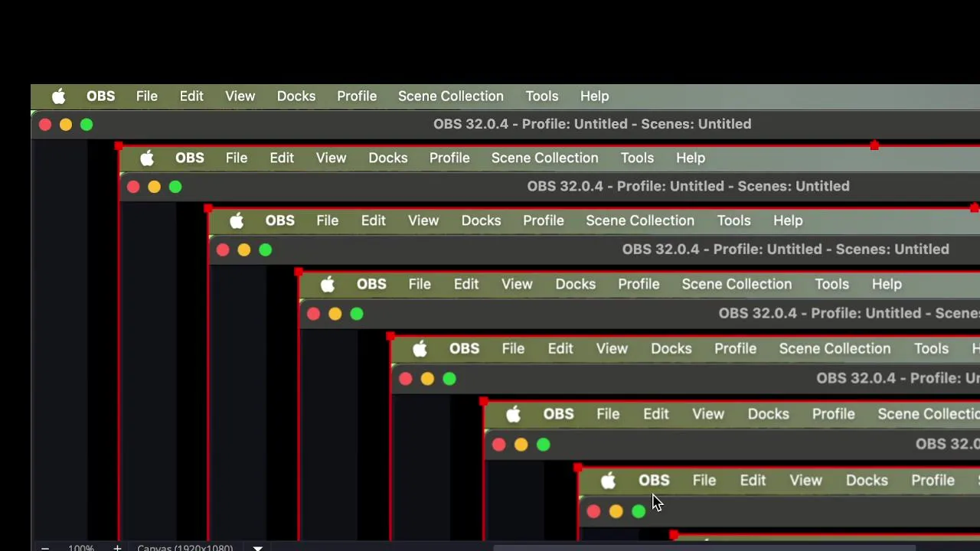Close the outermost OBS window with the red button
980x551 pixels.
tap(45, 125)
